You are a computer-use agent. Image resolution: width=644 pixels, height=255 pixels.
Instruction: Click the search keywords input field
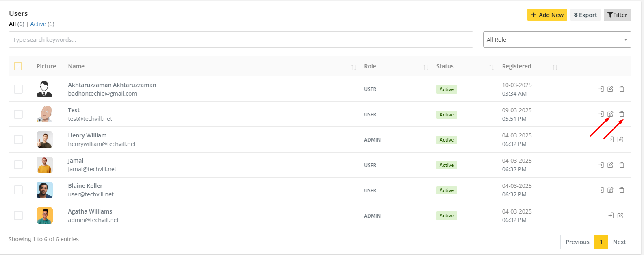coord(241,40)
